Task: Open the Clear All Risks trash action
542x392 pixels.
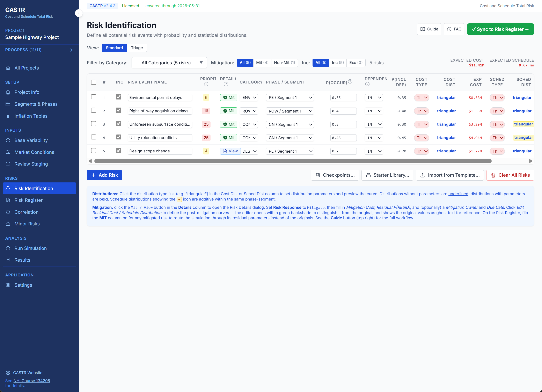Action: tap(510, 175)
